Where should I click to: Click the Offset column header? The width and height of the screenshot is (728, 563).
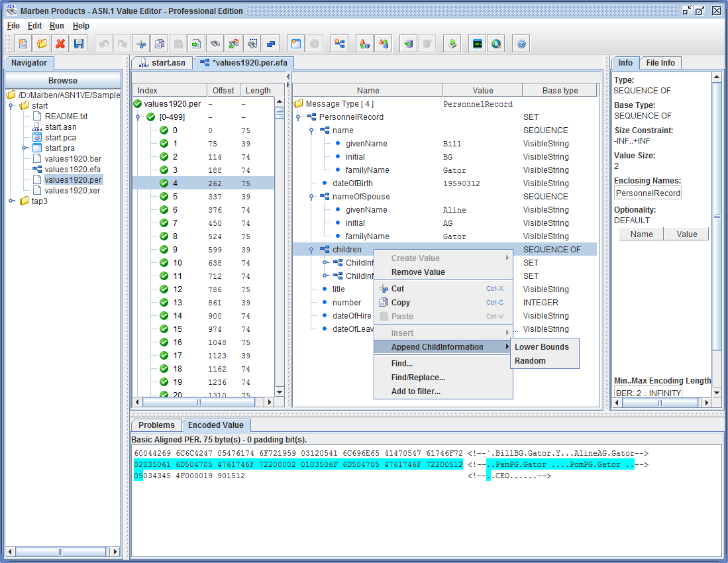(x=223, y=91)
